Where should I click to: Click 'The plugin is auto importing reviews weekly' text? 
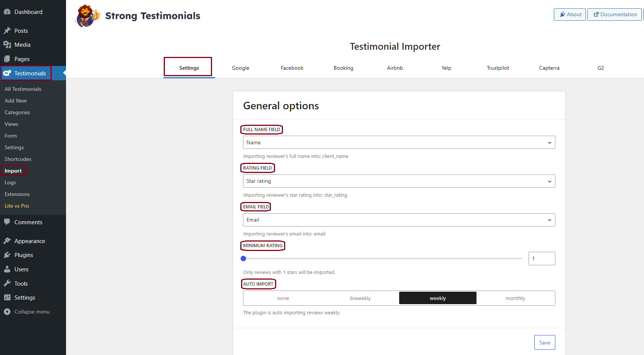click(x=292, y=312)
